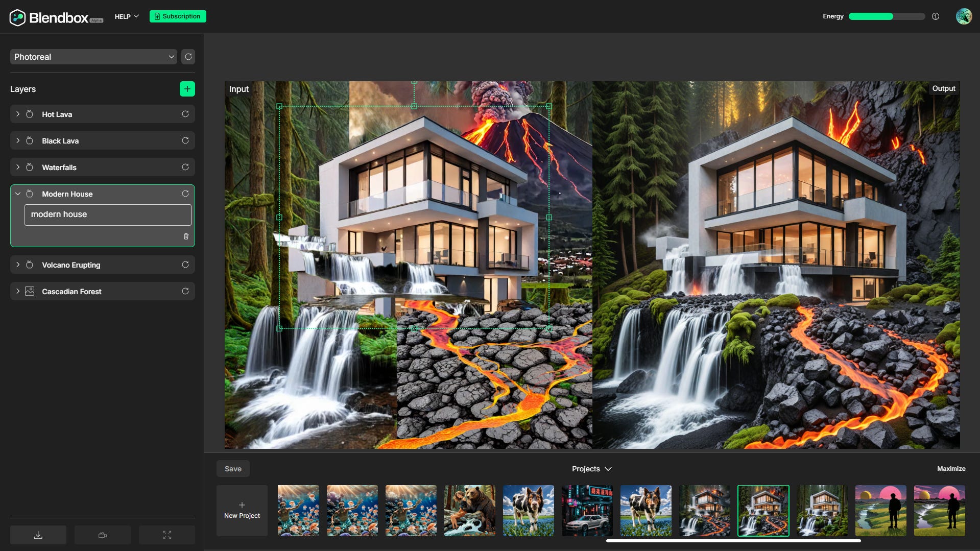Click the top-center handle of selection box

(414, 106)
